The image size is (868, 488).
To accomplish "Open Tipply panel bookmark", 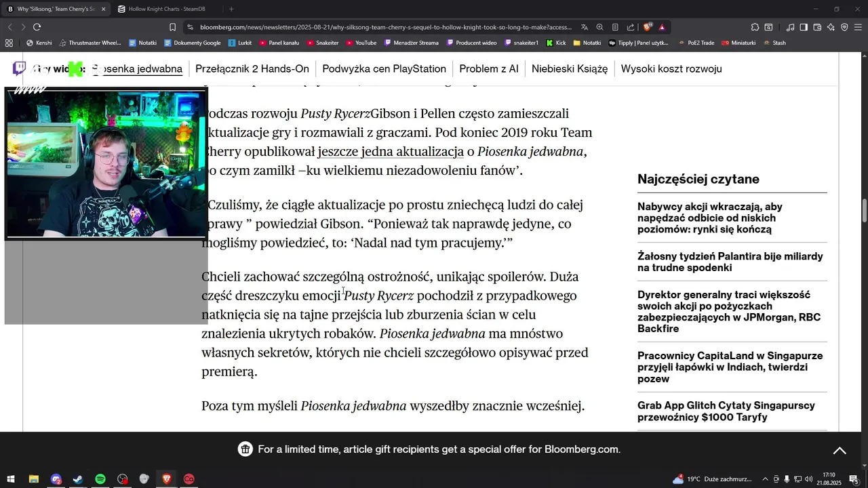I will [x=639, y=43].
